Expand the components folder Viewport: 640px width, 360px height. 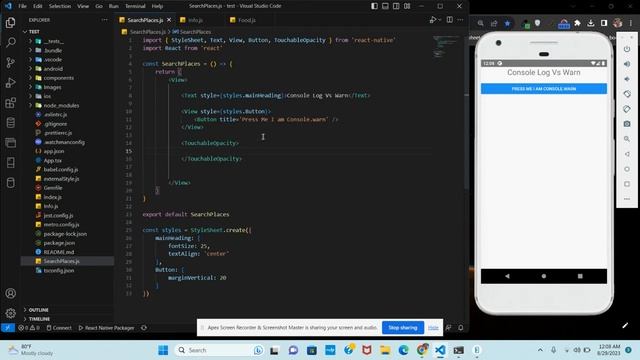(58, 78)
